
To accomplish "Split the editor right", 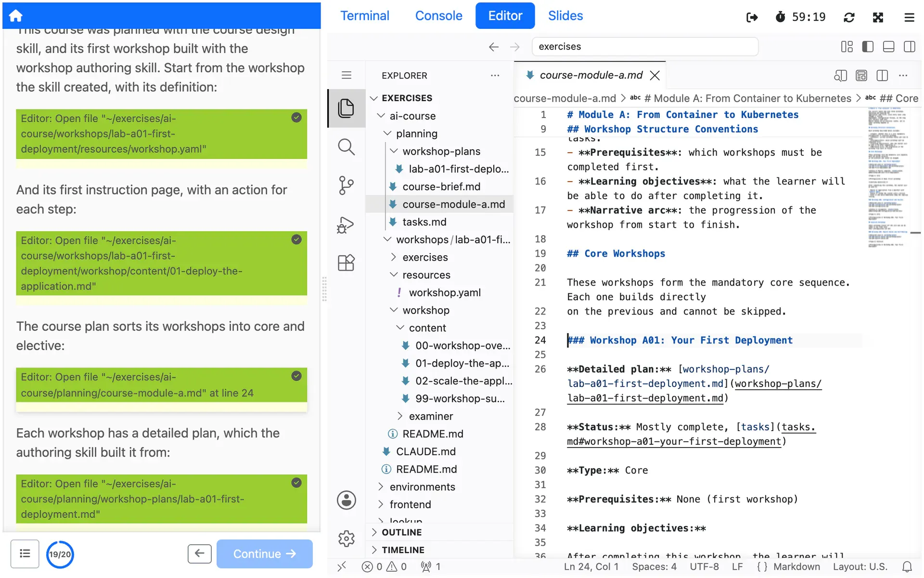I will [x=882, y=76].
